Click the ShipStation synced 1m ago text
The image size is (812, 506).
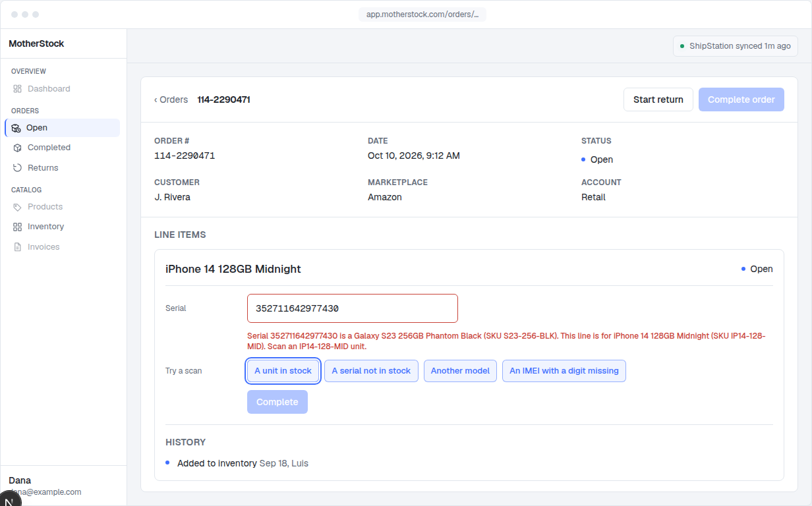pos(740,46)
